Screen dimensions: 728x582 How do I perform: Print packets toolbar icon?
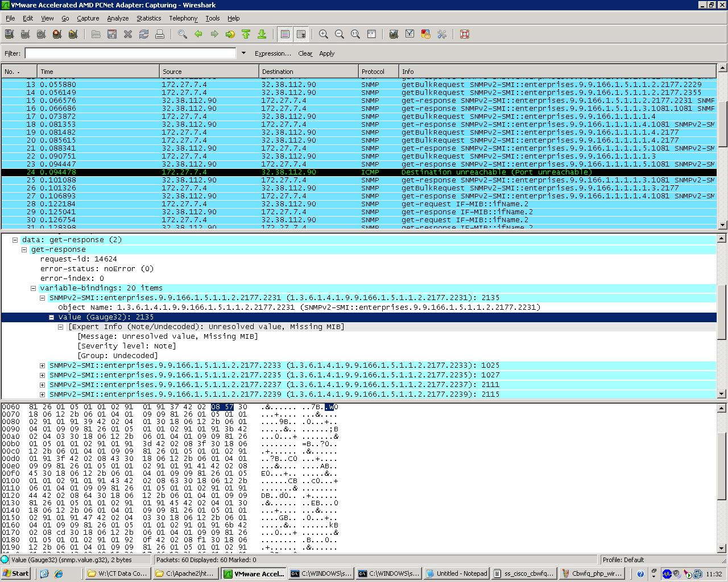point(160,34)
